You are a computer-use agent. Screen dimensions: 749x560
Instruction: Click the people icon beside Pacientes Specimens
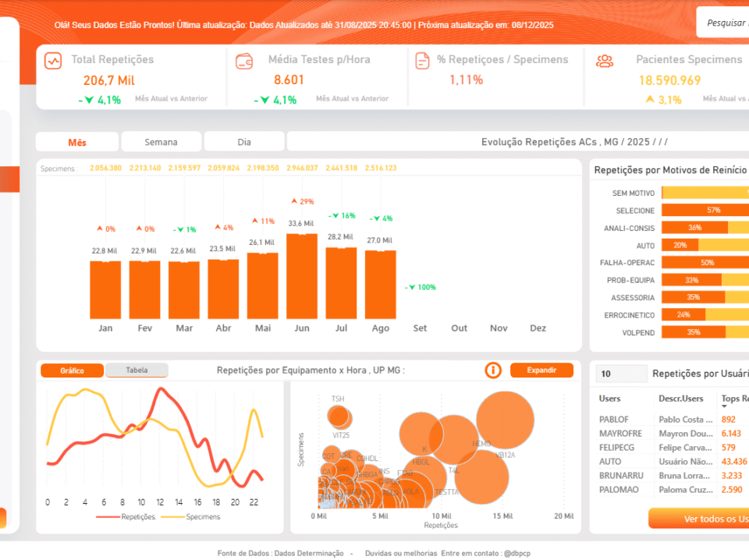click(x=604, y=61)
